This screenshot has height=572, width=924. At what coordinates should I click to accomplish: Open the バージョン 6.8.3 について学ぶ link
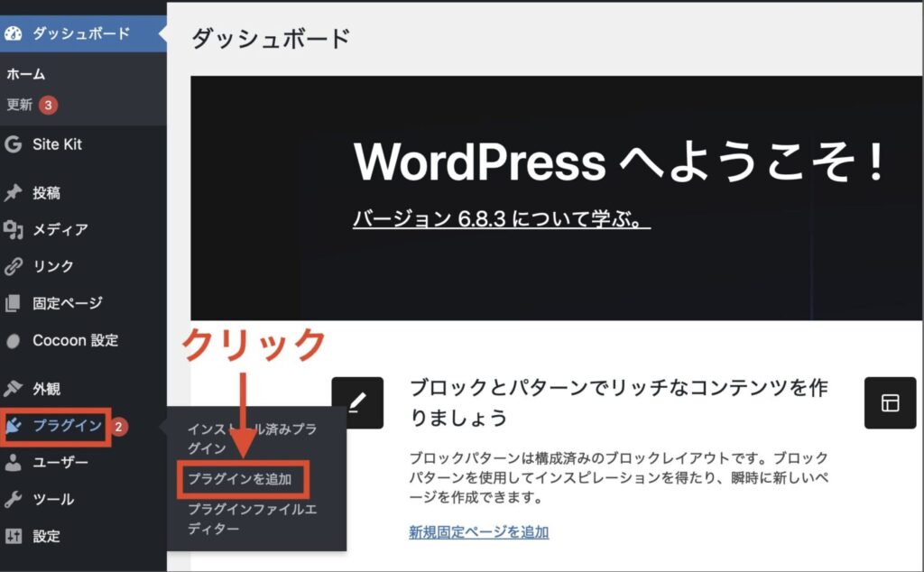(501, 220)
